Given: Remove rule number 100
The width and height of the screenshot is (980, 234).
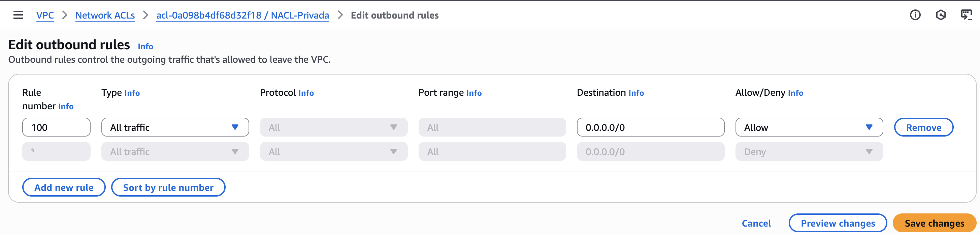Looking at the screenshot, I should click(x=923, y=127).
